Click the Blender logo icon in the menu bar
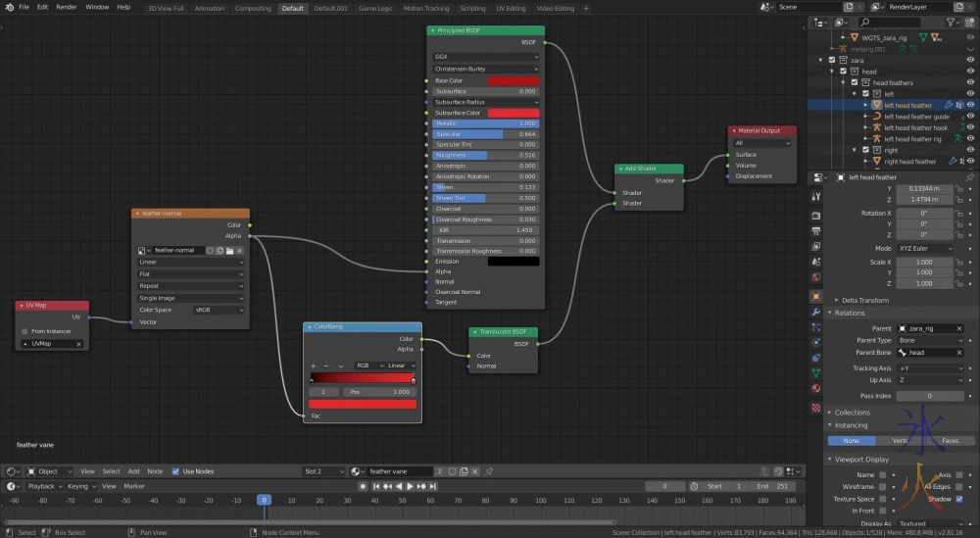Image resolution: width=980 pixels, height=538 pixels. (x=8, y=7)
